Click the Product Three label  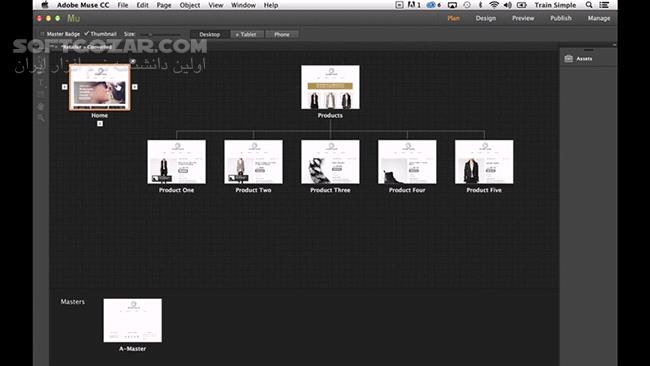point(330,190)
